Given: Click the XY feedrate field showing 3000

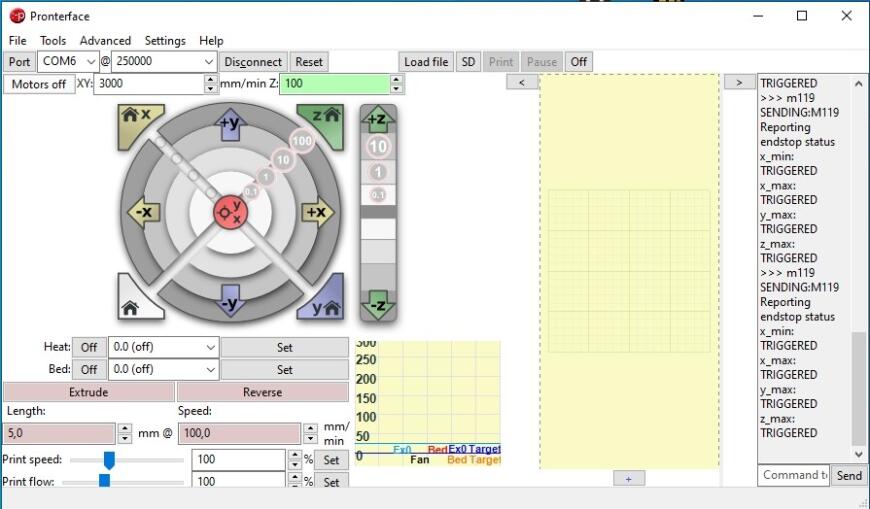Looking at the screenshot, I should tap(149, 84).
